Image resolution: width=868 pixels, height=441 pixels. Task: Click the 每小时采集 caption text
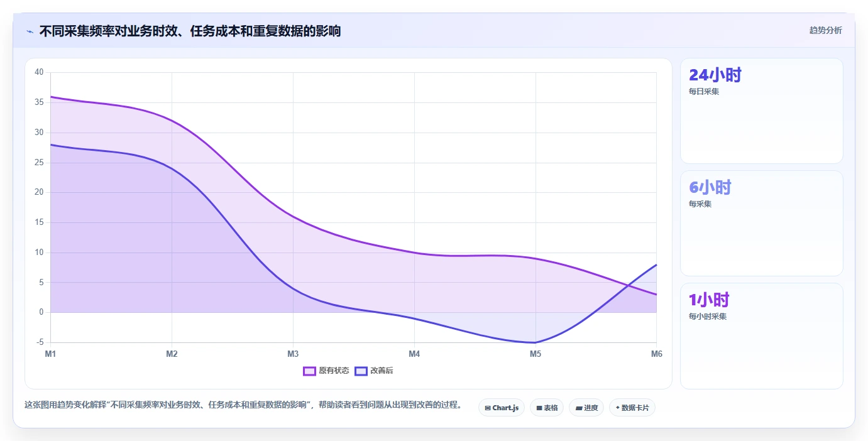[x=708, y=317]
